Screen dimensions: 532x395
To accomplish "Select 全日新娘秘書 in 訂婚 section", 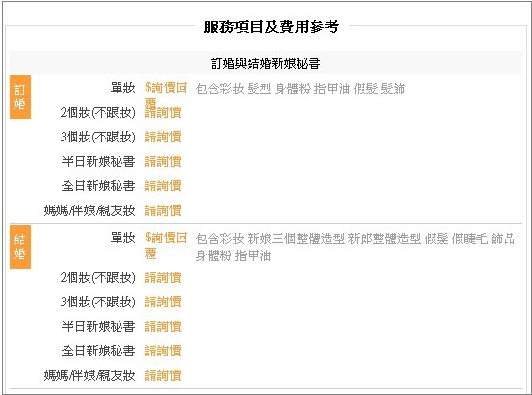I will pyautogui.click(x=98, y=186).
